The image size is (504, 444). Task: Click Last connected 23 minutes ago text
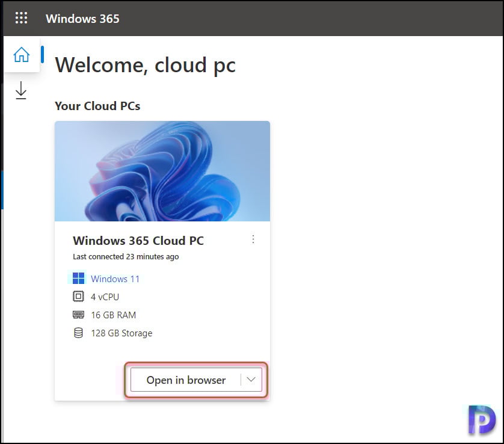[126, 256]
